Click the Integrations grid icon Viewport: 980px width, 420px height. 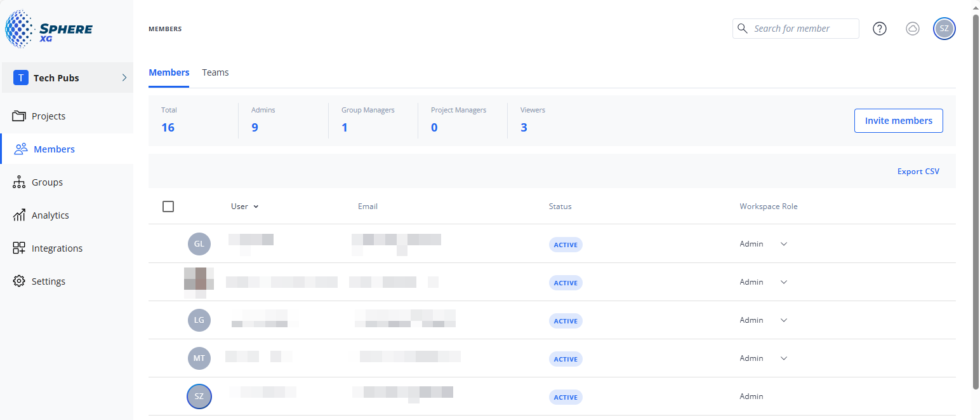pos(19,248)
